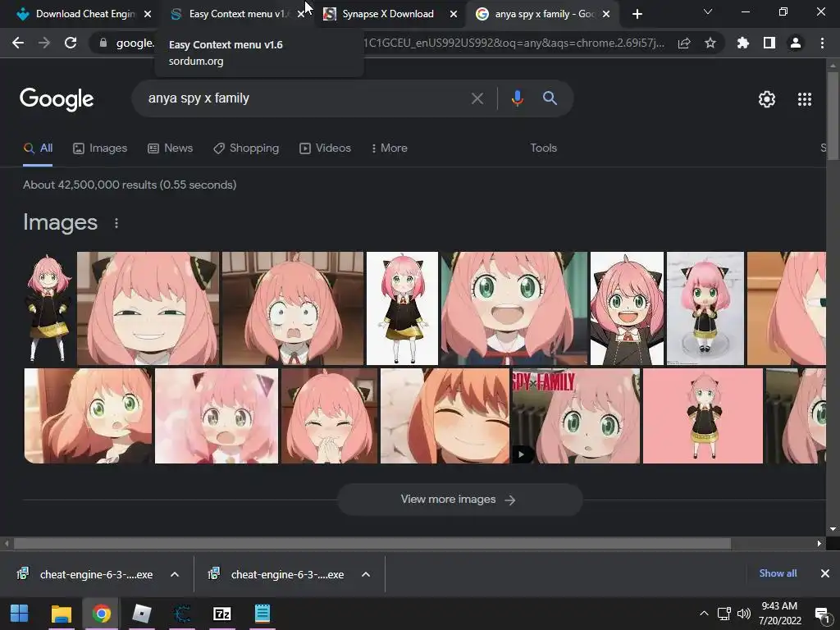Bookmark this page with the star icon
This screenshot has height=630, width=840.
click(x=710, y=43)
